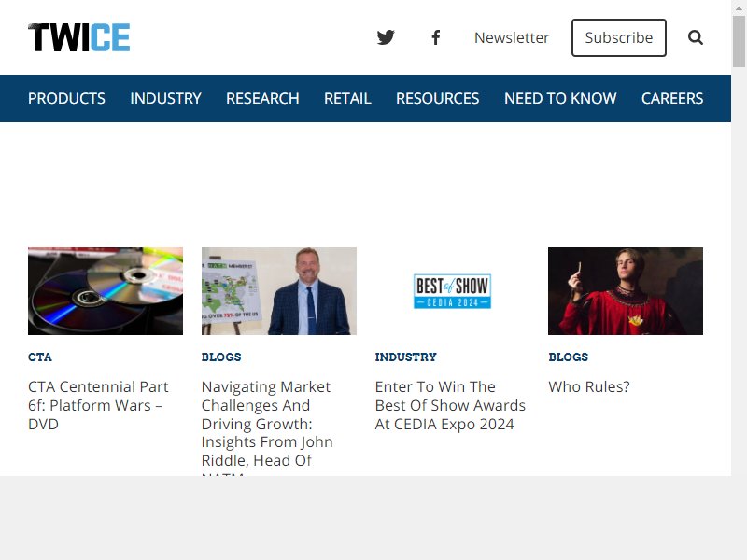747x560 pixels.
Task: Open the Best of Show CEDIA 2024 thumbnail
Action: [x=452, y=291]
